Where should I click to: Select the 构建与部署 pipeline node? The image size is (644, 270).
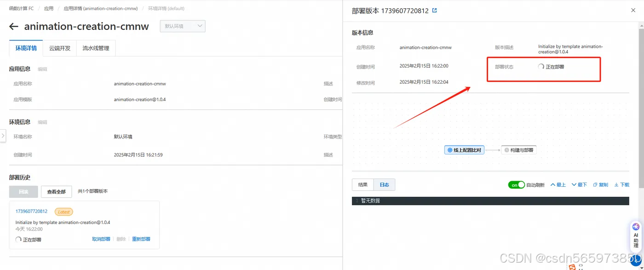point(519,150)
